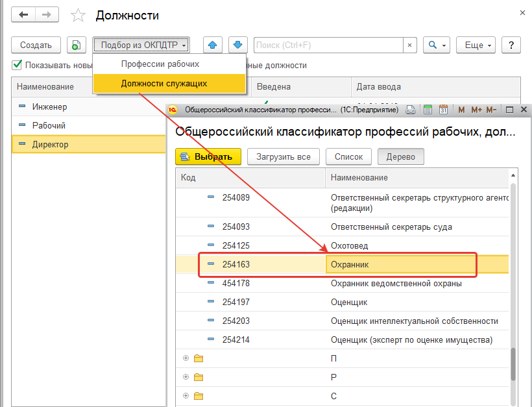The width and height of the screenshot is (532, 407).
Task: Click the back navigation arrow
Action: (x=24, y=14)
